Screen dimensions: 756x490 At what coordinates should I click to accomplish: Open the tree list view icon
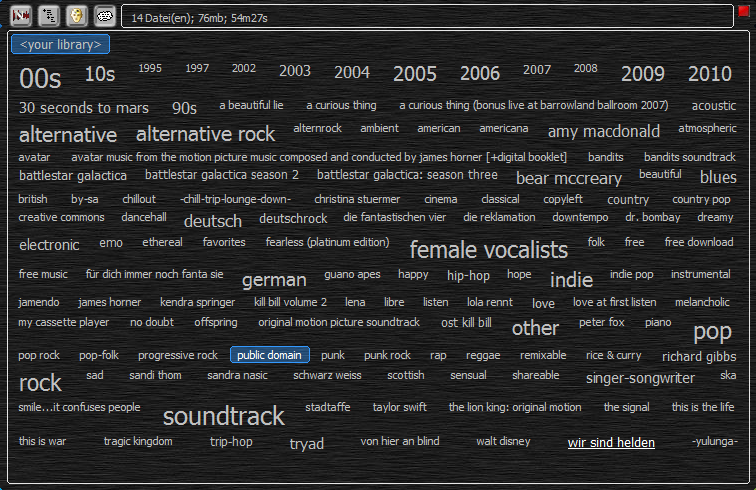tap(49, 16)
